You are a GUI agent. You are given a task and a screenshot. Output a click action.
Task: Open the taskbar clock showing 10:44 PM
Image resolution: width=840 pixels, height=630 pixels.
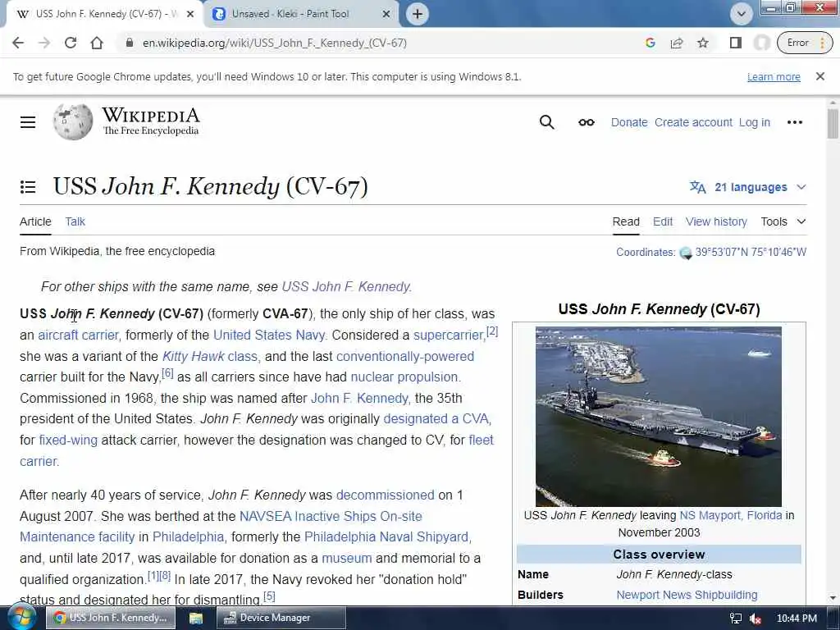796,619
